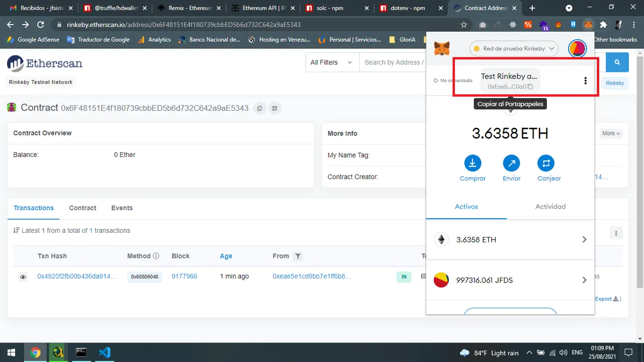This screenshot has width=644, height=362.
Task: Copy contract address to clipboard icon
Action: point(260,108)
